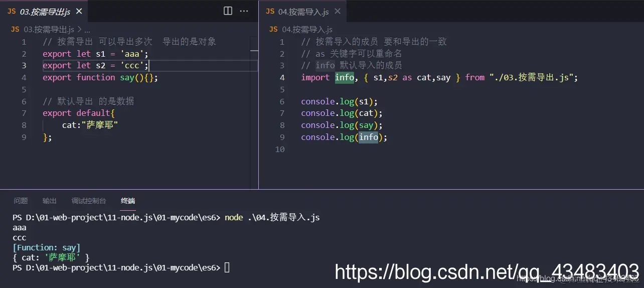Image resolution: width=644 pixels, height=288 pixels.
Task: Switch to the 03.按需导出.js tab
Action: tap(44, 11)
